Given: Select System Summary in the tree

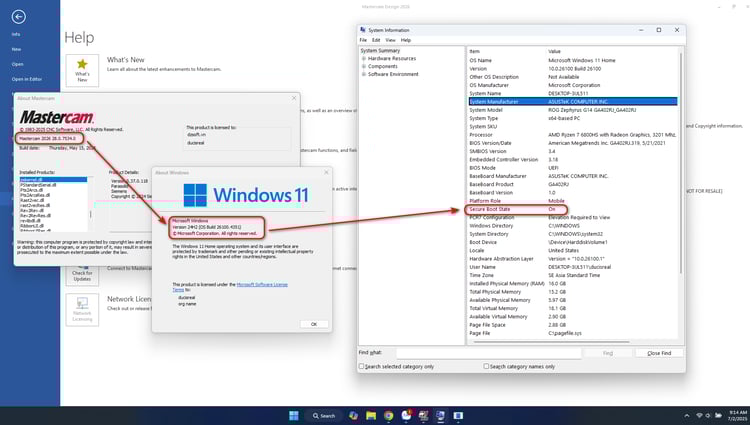Looking at the screenshot, I should click(380, 50).
